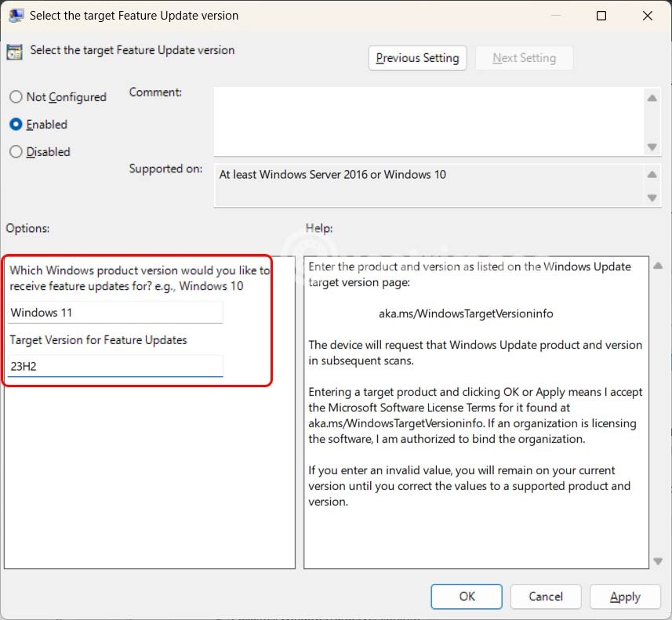Click Help pane scroll down arrow
This screenshot has height=620, width=672.
[658, 560]
